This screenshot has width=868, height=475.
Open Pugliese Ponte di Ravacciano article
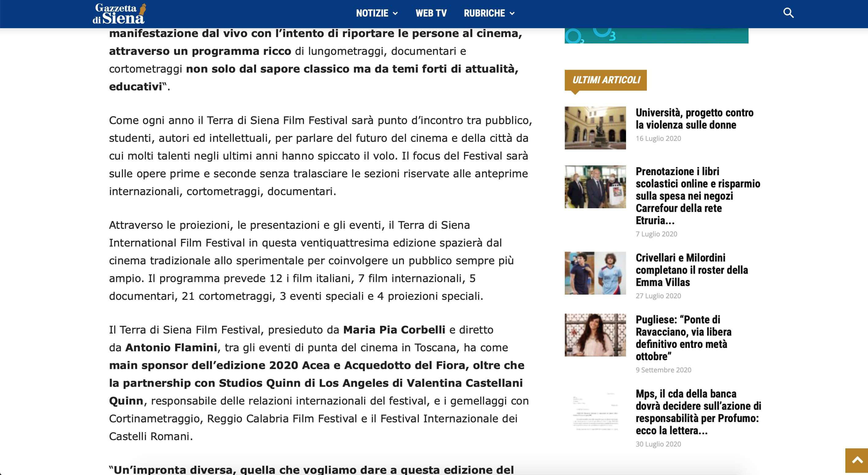coord(683,338)
